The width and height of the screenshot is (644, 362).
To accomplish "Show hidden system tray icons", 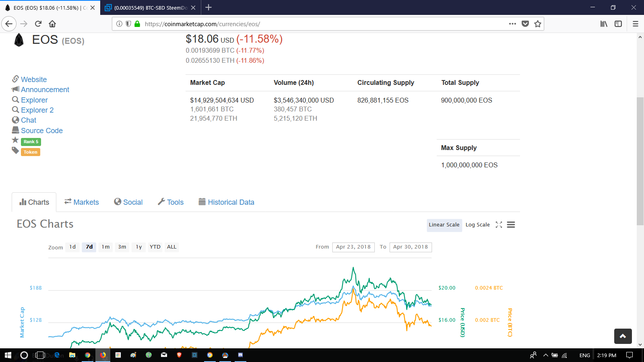I will click(546, 355).
